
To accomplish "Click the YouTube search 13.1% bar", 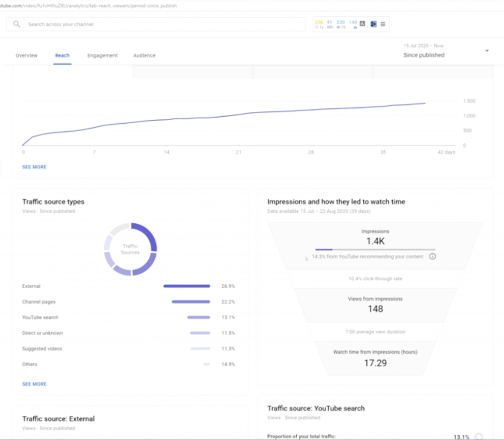I will 199,317.
